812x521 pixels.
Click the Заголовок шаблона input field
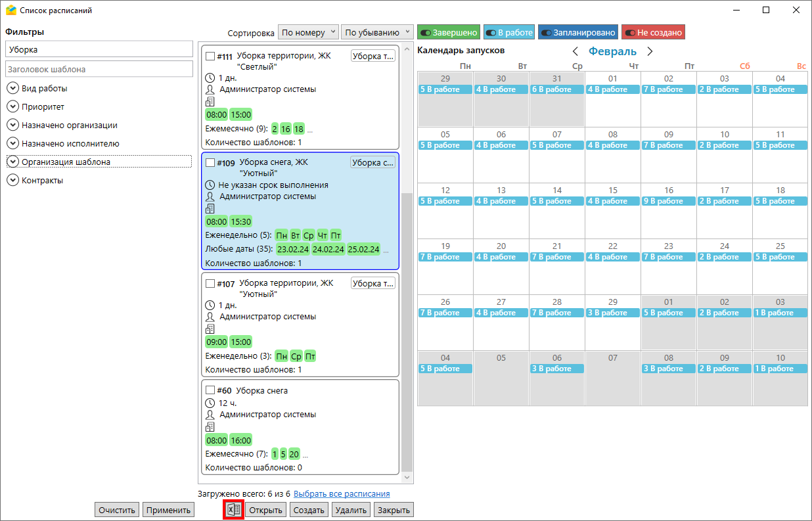pyautogui.click(x=99, y=69)
